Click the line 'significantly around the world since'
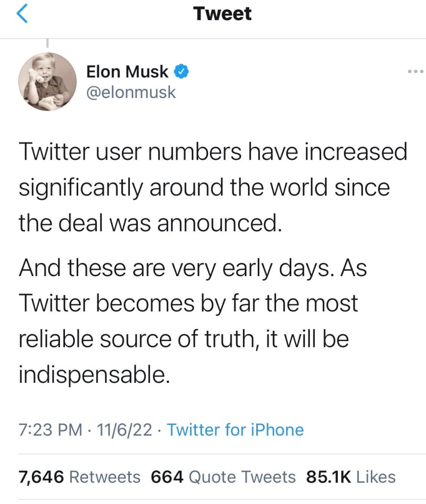426x504 pixels. (x=204, y=188)
